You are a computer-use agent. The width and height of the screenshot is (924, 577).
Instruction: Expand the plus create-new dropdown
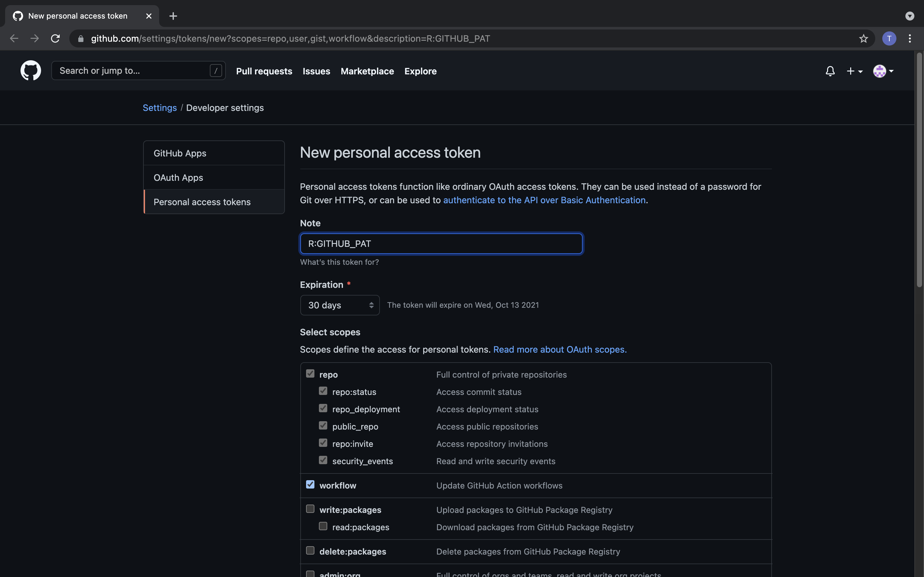point(854,71)
